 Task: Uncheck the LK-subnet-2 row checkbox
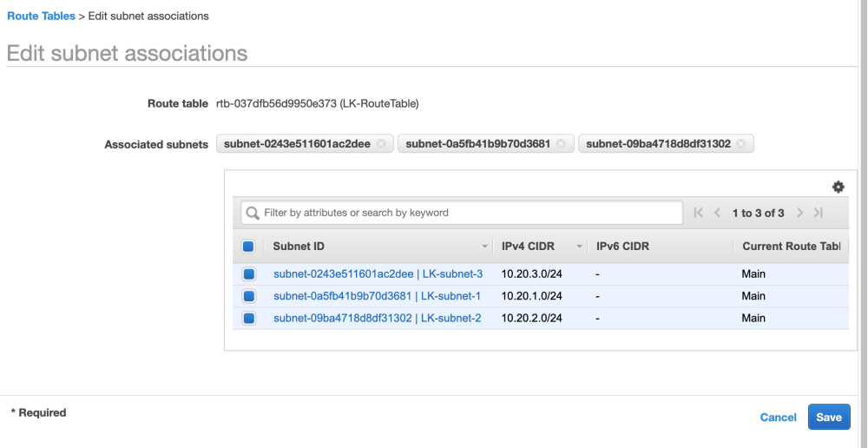click(248, 319)
